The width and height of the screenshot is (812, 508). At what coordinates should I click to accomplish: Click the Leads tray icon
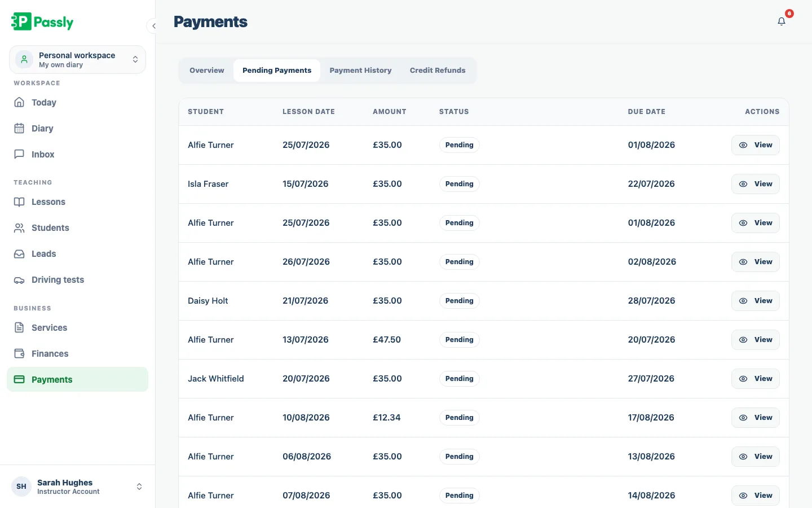(x=19, y=253)
